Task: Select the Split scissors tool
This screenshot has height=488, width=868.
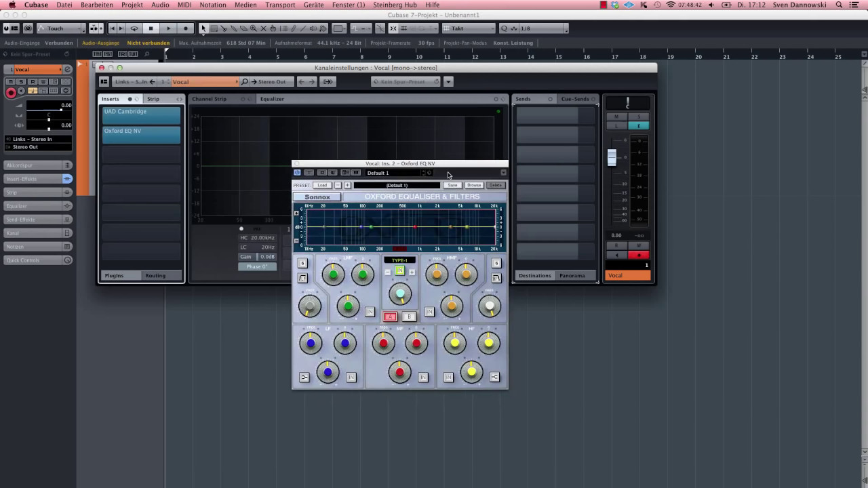Action: pos(224,28)
